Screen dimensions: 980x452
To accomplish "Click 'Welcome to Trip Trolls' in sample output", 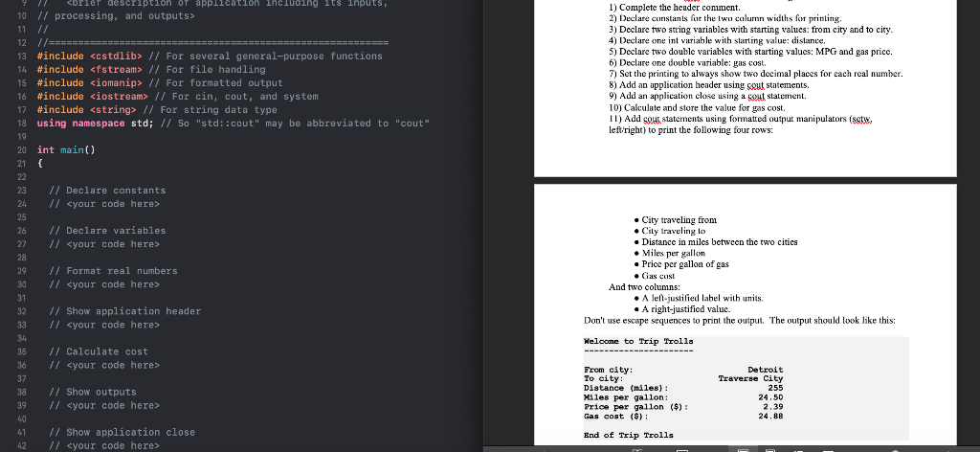I will click(x=638, y=341).
